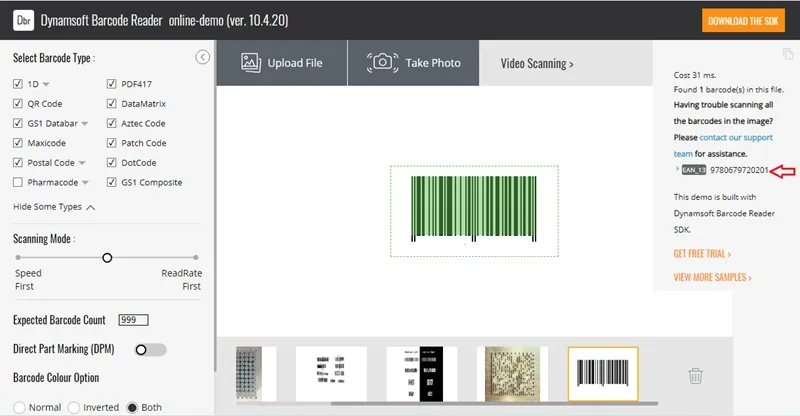Screen dimensions: 800x416
Task: Click the Dbr logo icon
Action: pyautogui.click(x=23, y=20)
